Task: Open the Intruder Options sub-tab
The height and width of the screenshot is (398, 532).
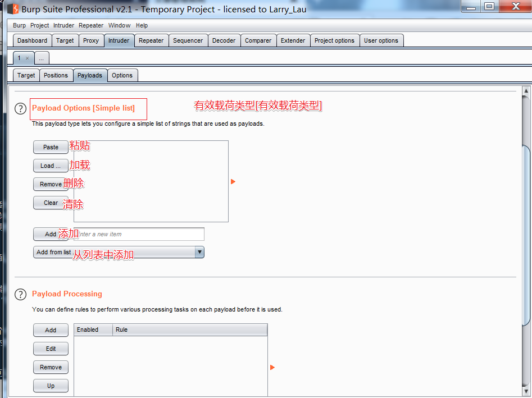Action: (x=122, y=75)
